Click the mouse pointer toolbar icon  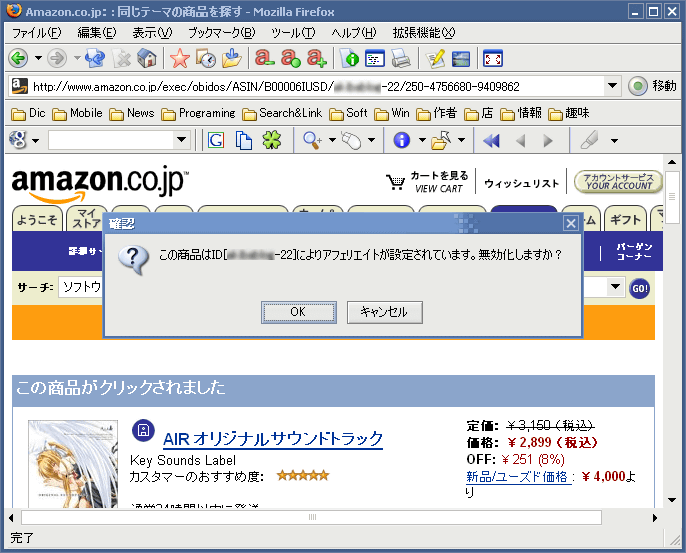pos(351,140)
